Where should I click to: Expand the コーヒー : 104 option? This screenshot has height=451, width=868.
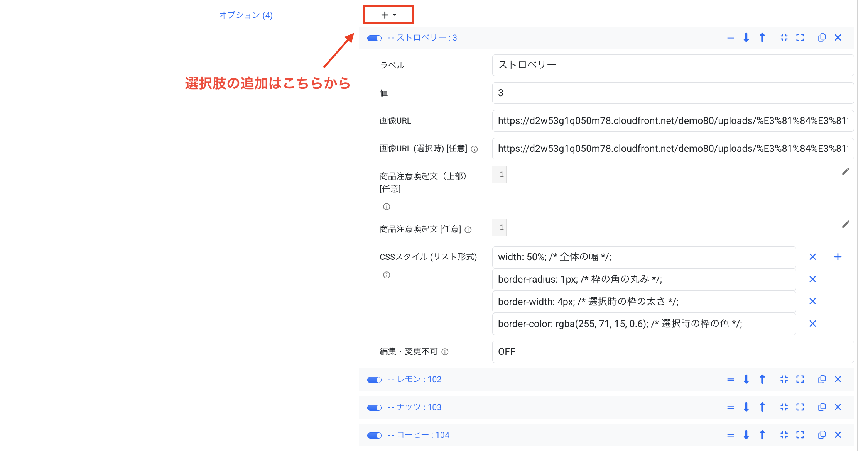click(418, 435)
